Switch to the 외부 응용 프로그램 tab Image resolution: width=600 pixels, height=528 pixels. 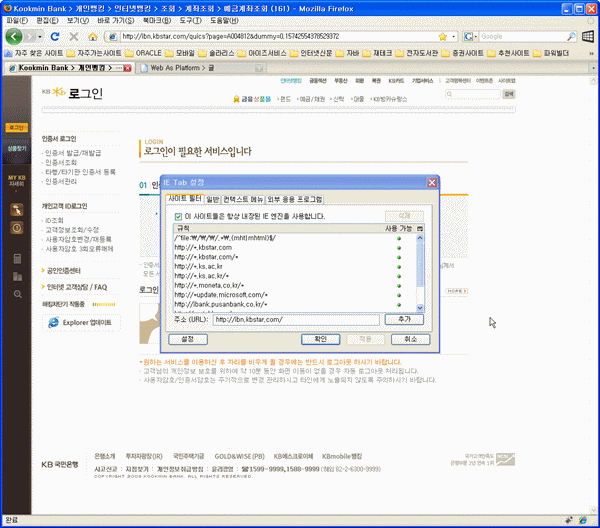tap(295, 199)
